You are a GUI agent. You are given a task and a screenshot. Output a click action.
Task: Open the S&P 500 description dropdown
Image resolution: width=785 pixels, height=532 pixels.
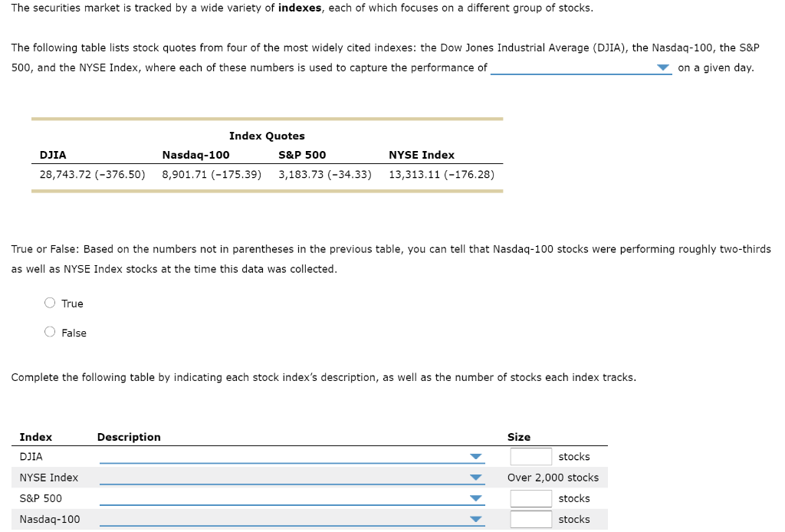pyautogui.click(x=292, y=498)
